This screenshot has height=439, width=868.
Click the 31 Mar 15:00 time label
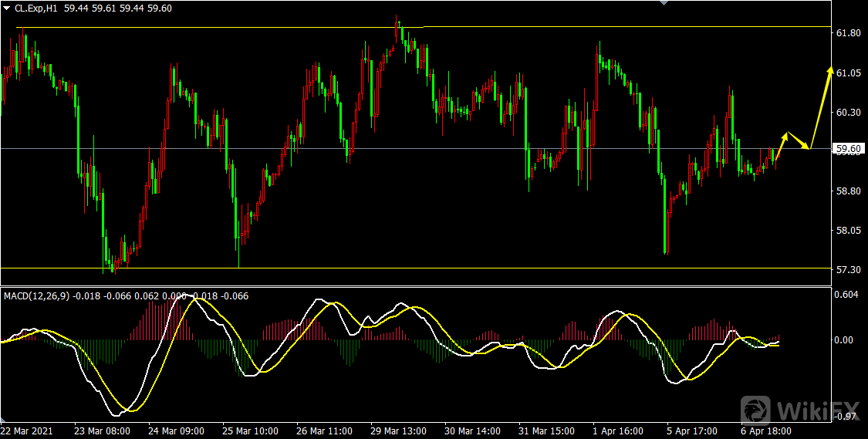[x=548, y=431]
